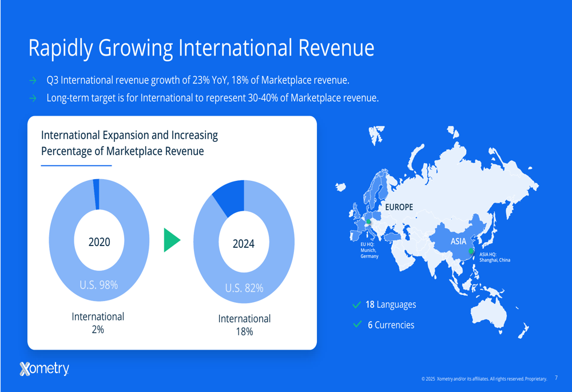Click the checkmark next to 6 Currencies
Viewport: 572px width, 392px height.
pyautogui.click(x=358, y=324)
